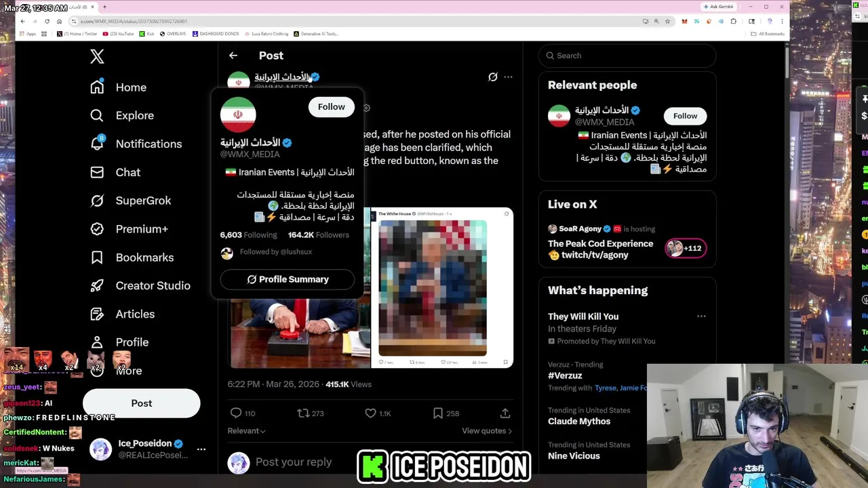Open Apps shortcut in bookmarks bar
The height and width of the screenshot is (488, 868).
coord(28,33)
